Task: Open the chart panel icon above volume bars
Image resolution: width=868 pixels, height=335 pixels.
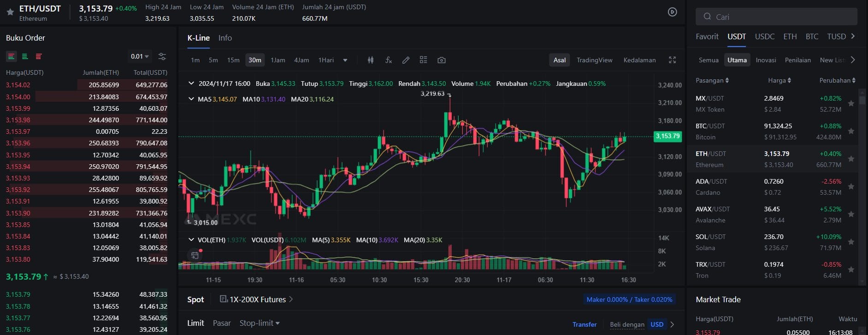Action: coord(195,255)
